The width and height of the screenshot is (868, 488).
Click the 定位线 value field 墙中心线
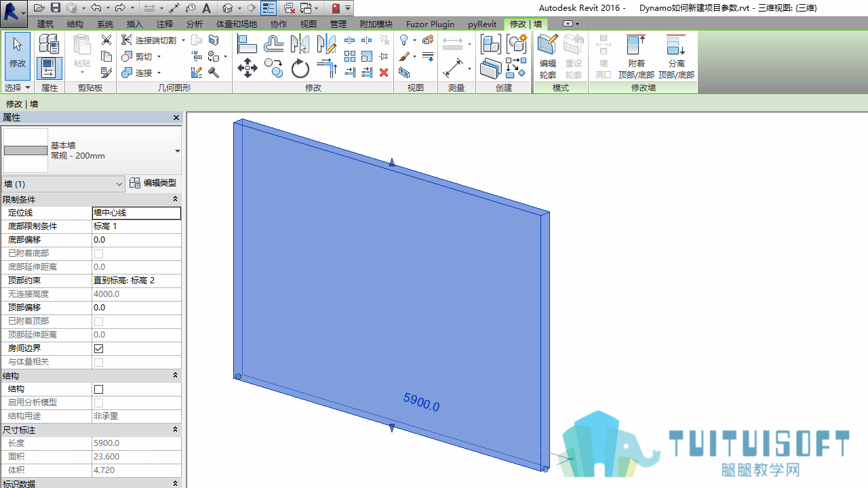click(136, 213)
